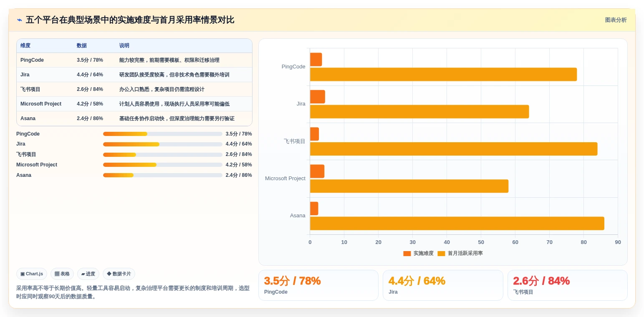Click the 2.4分 / 86% table cell
The image size is (644, 317).
(90, 118)
